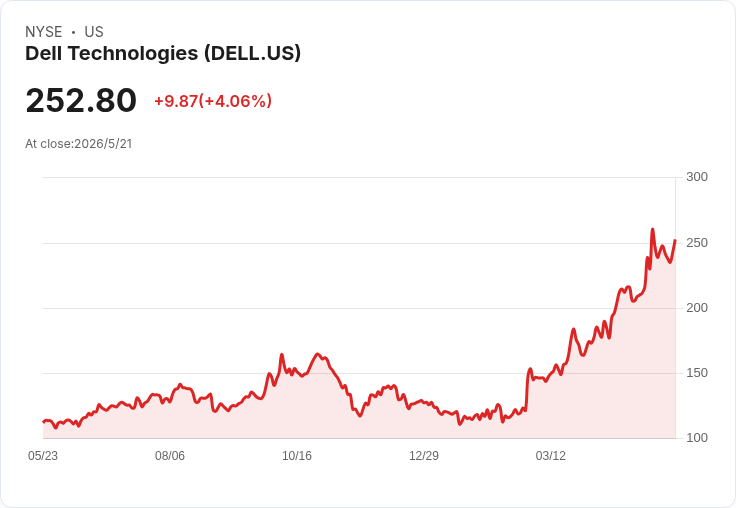736x508 pixels.
Task: Select the 252.80 current price
Action: click(81, 100)
